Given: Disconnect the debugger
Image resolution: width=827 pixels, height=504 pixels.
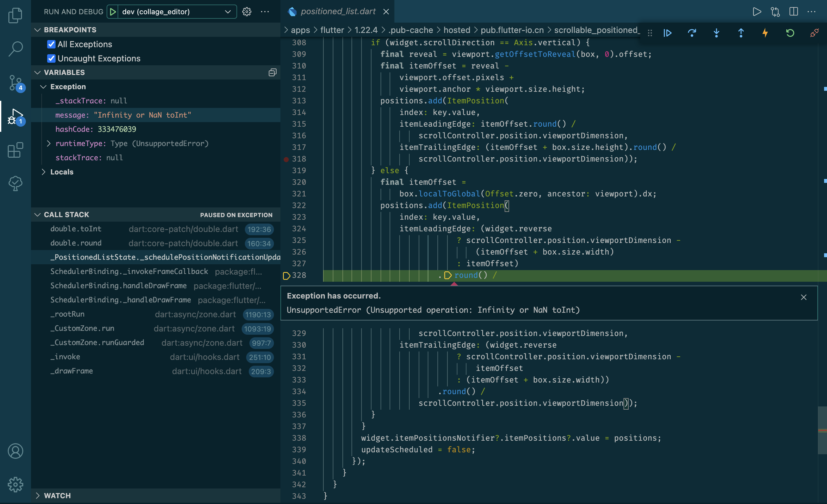Looking at the screenshot, I should [x=815, y=33].
